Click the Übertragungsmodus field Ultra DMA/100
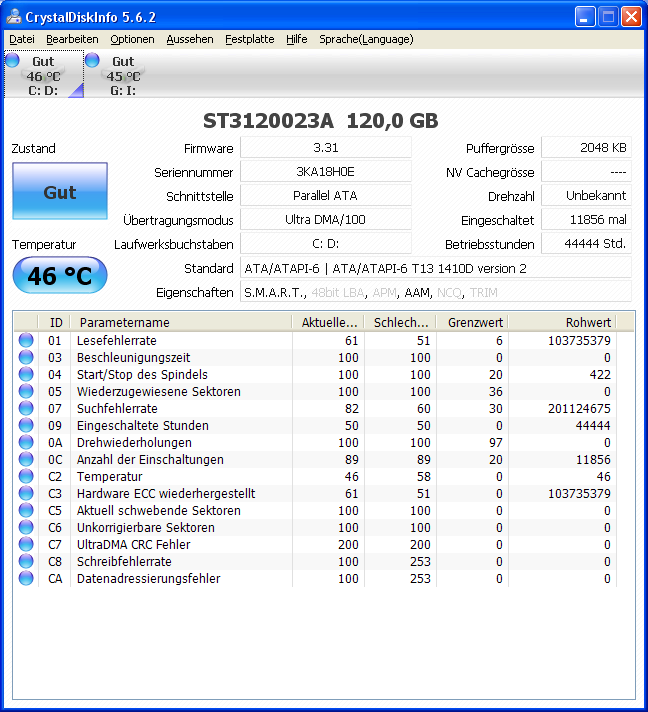648x712 pixels. point(326,220)
